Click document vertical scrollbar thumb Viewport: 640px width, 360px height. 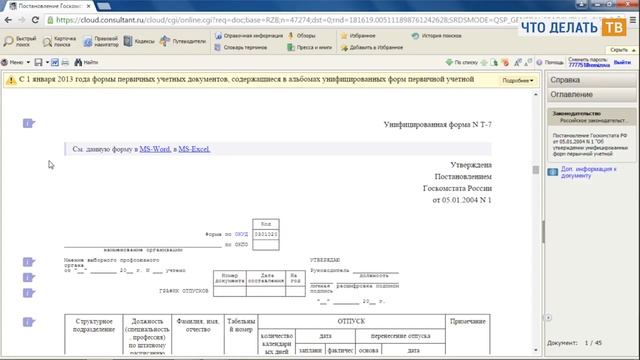(x=536, y=170)
